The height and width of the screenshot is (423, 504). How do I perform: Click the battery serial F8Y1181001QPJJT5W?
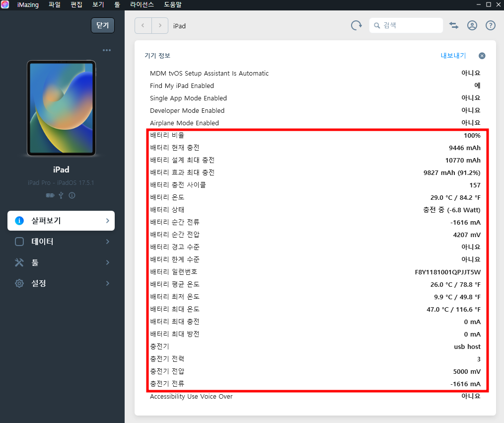click(x=448, y=272)
